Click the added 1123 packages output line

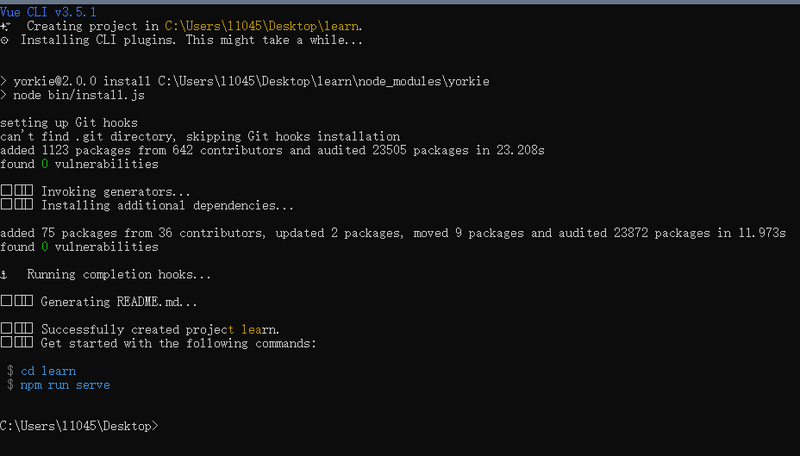(272, 151)
